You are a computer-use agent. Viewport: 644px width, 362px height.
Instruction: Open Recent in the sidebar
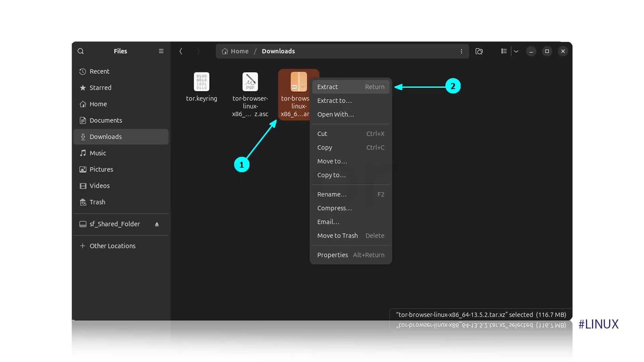[121, 71]
